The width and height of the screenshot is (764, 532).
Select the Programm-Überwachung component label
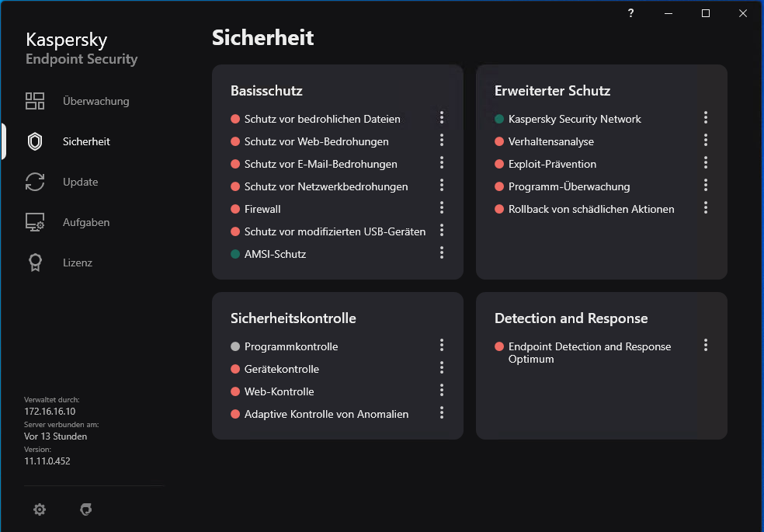click(569, 186)
